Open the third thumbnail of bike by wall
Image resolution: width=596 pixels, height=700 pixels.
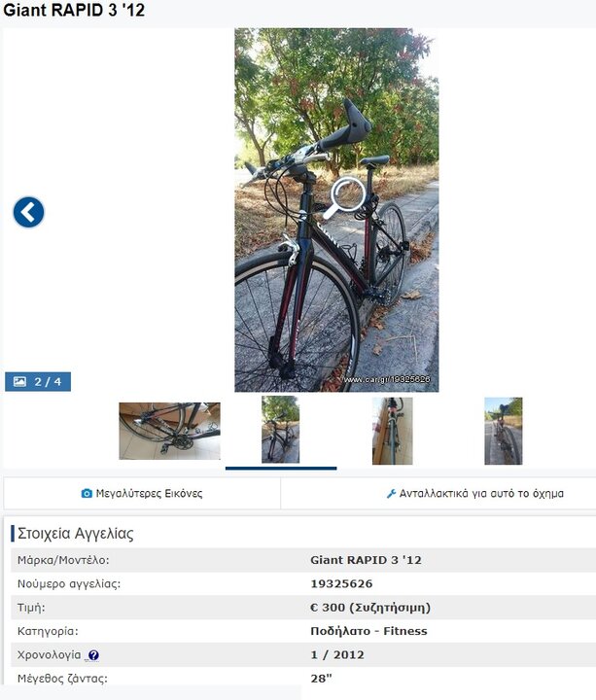tap(393, 431)
